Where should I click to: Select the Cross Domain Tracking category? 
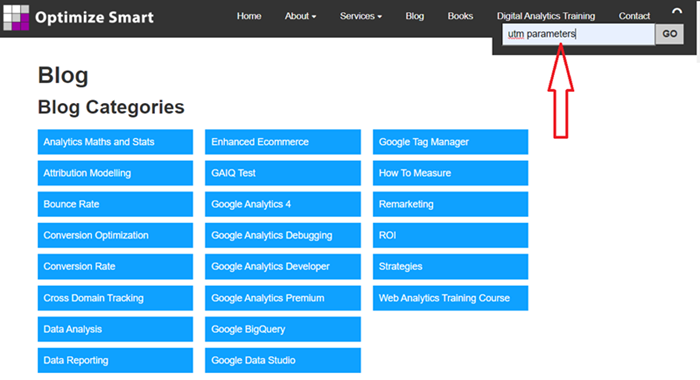tap(115, 298)
